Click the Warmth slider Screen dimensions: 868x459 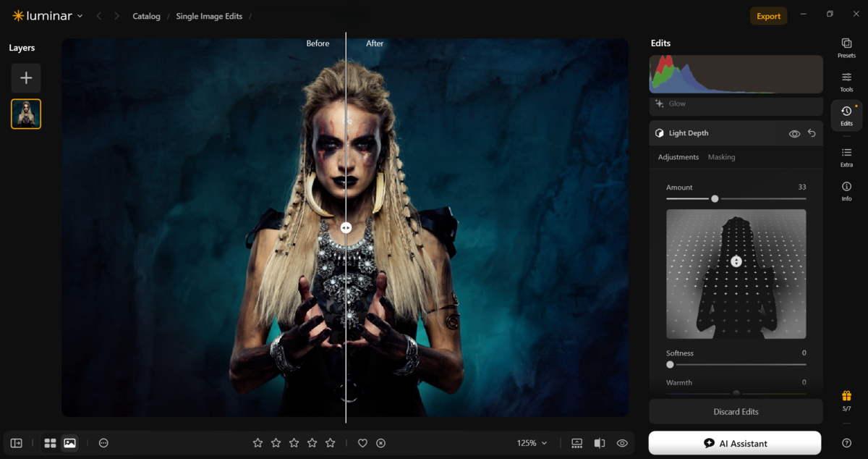[x=736, y=393]
